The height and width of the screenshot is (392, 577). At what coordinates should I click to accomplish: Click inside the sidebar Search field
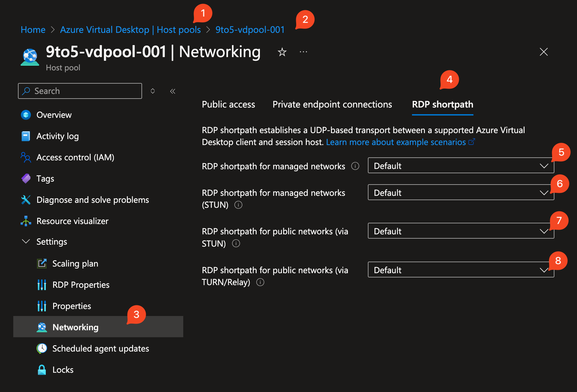pyautogui.click(x=80, y=91)
